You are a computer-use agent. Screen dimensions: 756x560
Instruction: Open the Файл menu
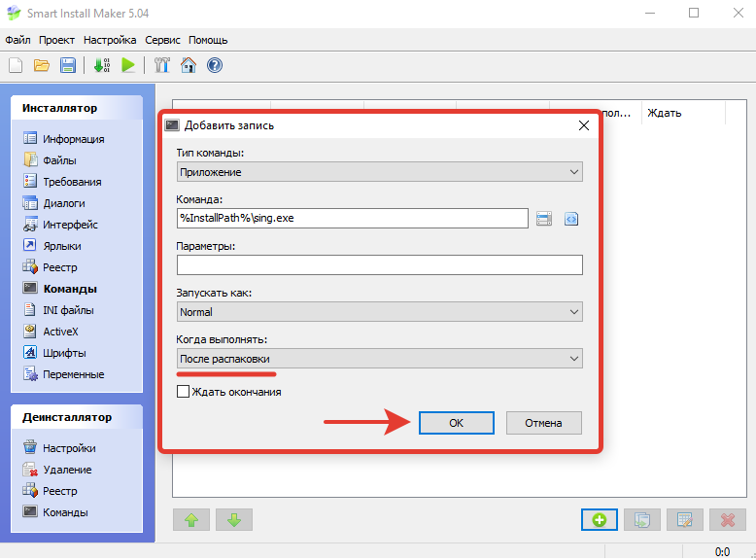(x=17, y=40)
